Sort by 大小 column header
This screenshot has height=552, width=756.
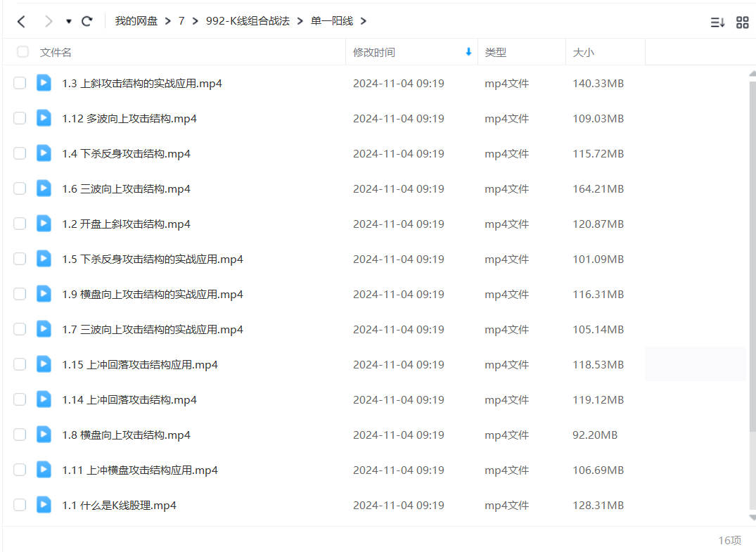tap(583, 52)
